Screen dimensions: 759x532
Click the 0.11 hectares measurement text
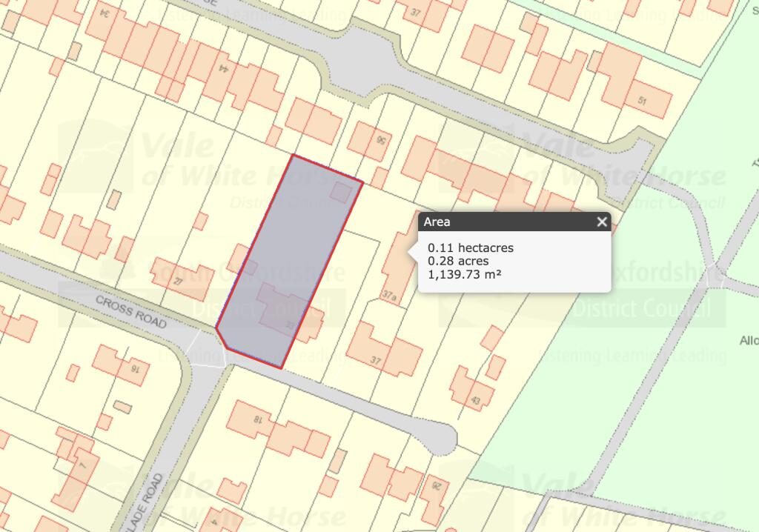point(471,247)
